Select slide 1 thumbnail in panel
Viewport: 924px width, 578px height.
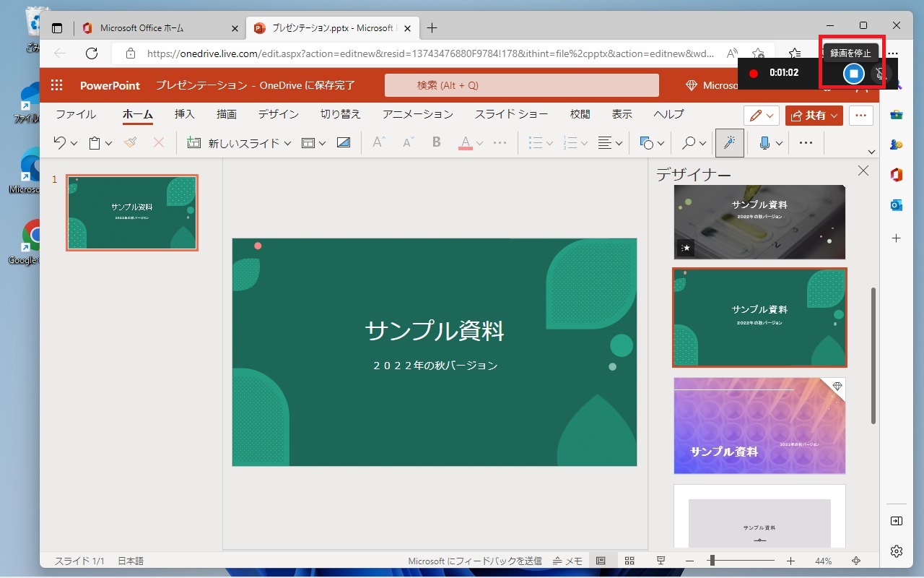132,212
